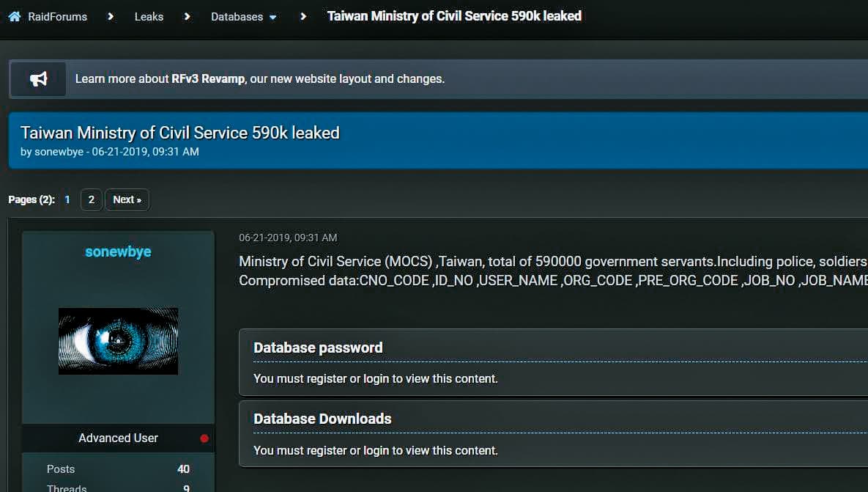Click the thread title in the blue header
The width and height of the screenshot is (868, 492).
[x=180, y=133]
